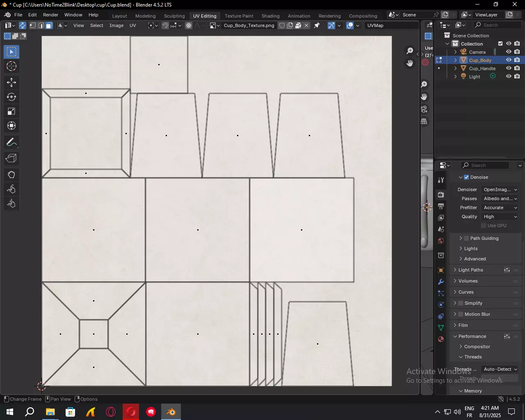Unlink image with X next to Cup_Body_Texture.png
The image size is (525, 420).
(x=306, y=25)
